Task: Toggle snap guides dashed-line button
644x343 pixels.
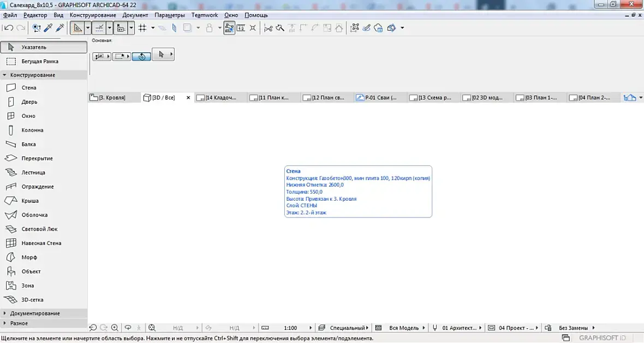Action: pyautogui.click(x=99, y=28)
